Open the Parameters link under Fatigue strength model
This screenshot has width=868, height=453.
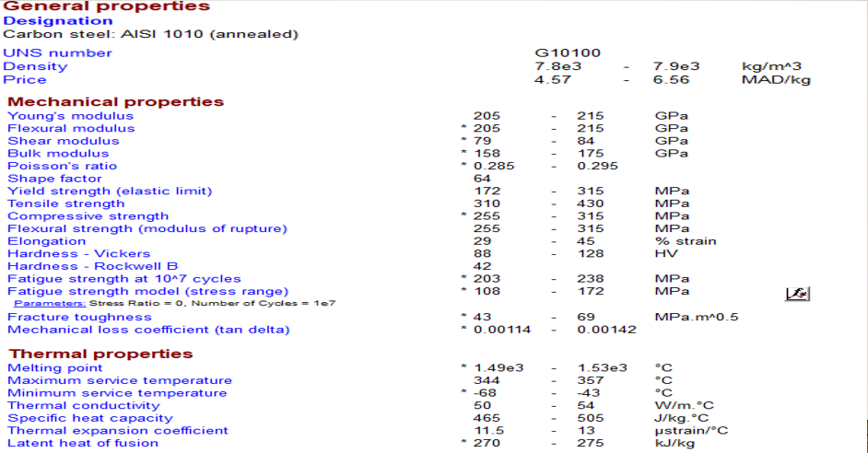coord(50,303)
